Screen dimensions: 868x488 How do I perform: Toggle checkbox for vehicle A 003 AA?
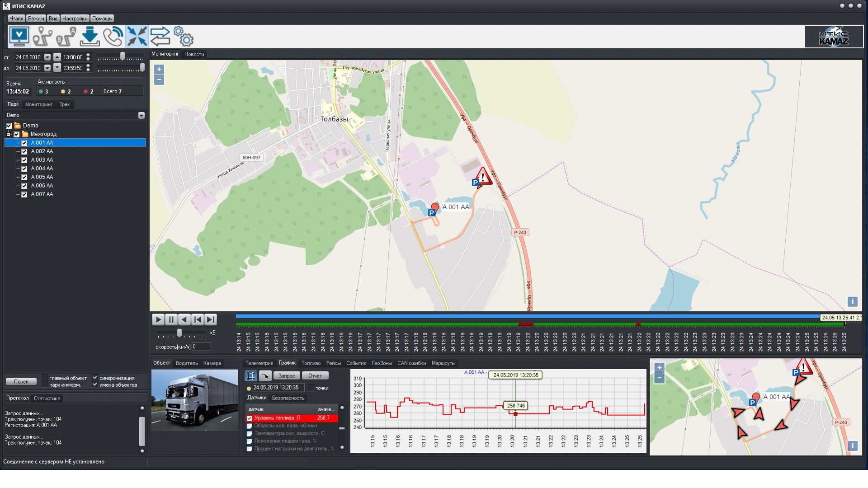click(24, 160)
